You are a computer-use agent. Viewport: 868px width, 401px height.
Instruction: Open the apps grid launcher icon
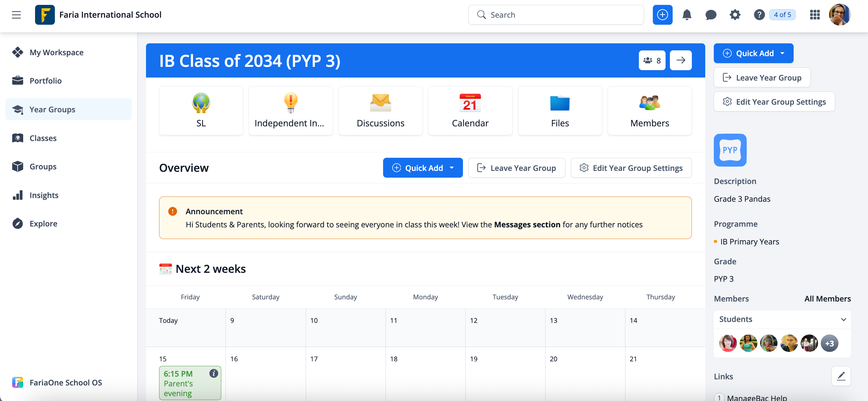tap(814, 15)
